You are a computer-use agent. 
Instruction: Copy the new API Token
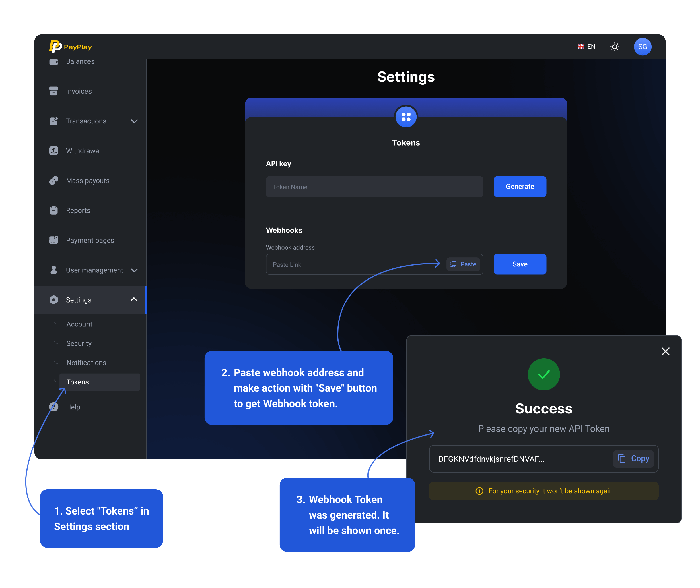[633, 459]
